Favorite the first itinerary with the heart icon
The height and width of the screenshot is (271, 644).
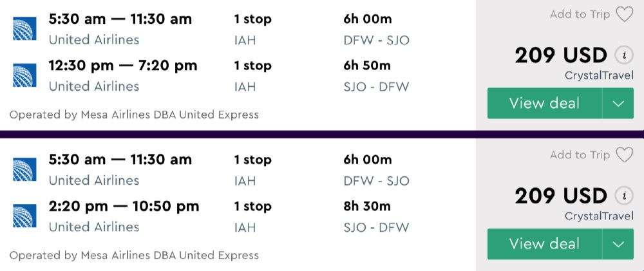tap(624, 14)
